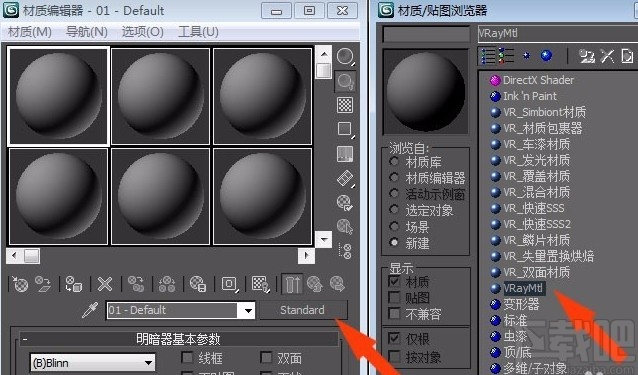Click the Go Forward to Sibling icon
Viewport: 638px width, 375px height.
[x=337, y=284]
